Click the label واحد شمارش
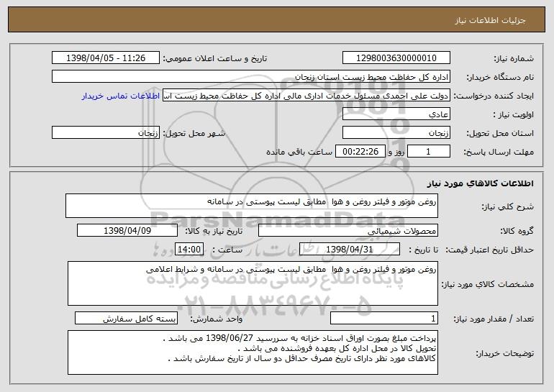 coord(217,319)
